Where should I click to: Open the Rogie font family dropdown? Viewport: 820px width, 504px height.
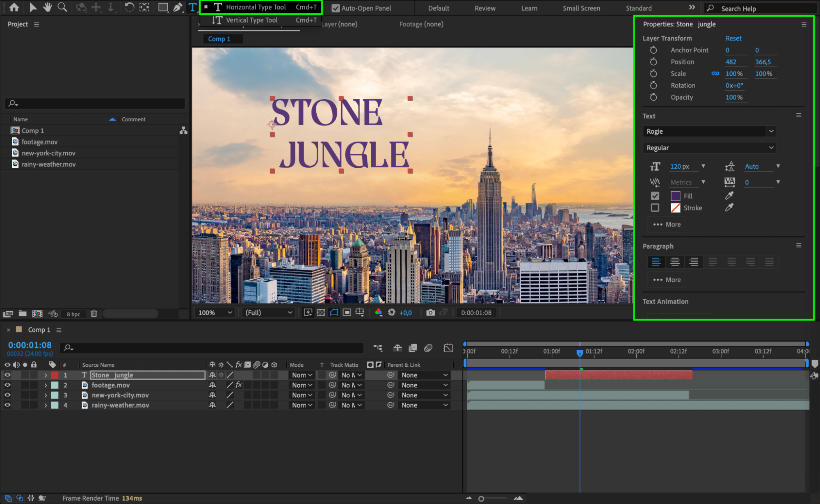tap(771, 131)
